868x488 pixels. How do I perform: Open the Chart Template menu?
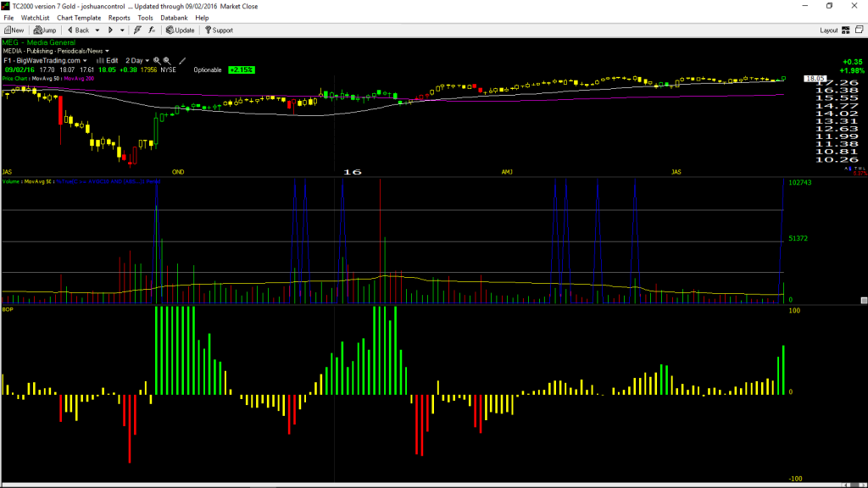(x=79, y=18)
